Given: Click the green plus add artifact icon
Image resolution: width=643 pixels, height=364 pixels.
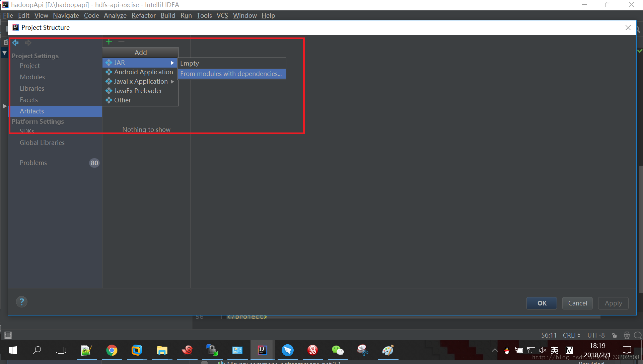Looking at the screenshot, I should [109, 42].
